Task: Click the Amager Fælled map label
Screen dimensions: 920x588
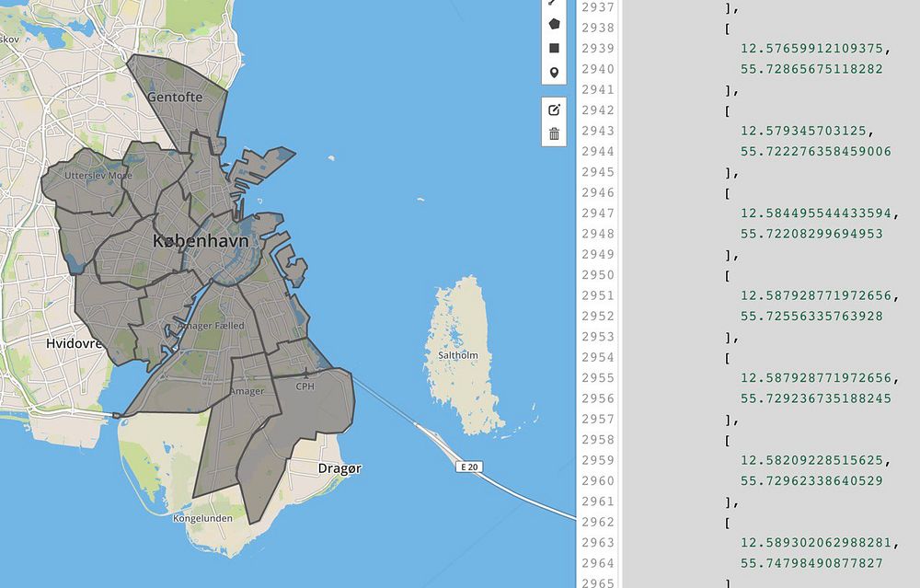Action: coord(212,326)
